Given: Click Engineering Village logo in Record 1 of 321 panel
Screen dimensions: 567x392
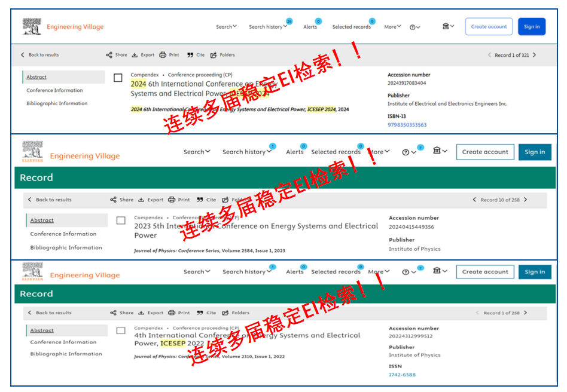Looking at the screenshot, I should pyautogui.click(x=63, y=27).
